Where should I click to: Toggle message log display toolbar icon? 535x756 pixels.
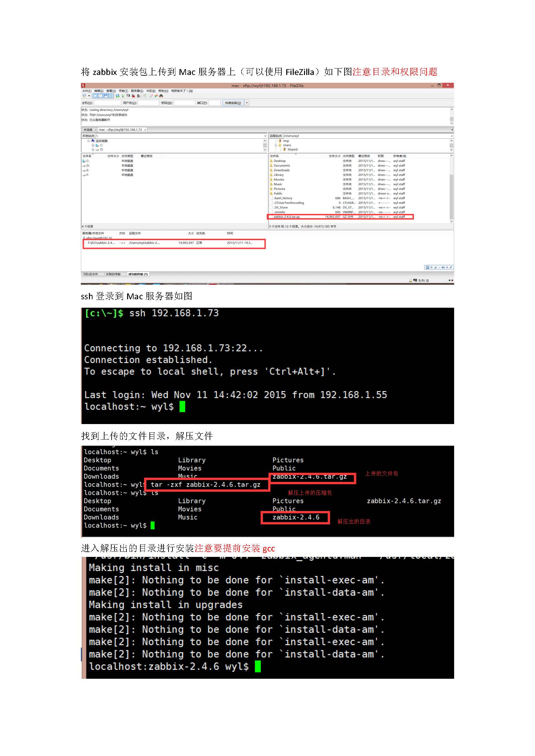(95, 96)
